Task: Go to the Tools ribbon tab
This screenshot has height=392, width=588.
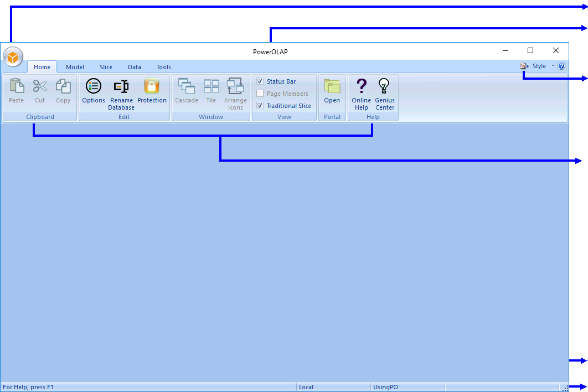Action: point(163,67)
